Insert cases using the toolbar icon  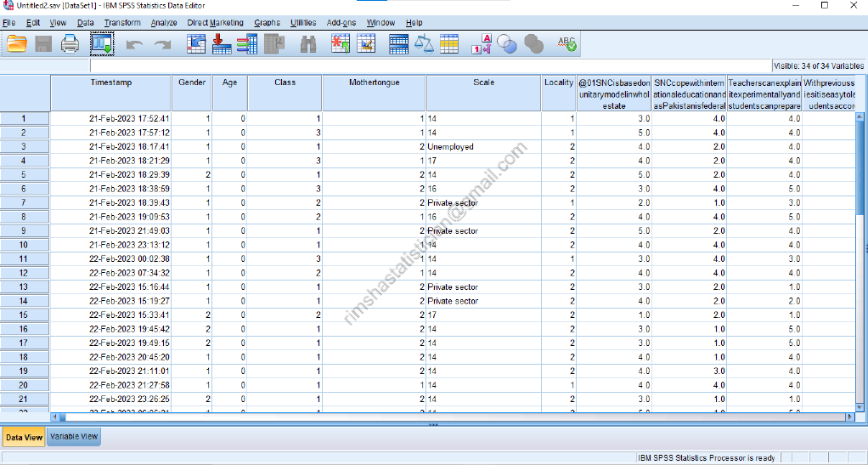(x=341, y=44)
